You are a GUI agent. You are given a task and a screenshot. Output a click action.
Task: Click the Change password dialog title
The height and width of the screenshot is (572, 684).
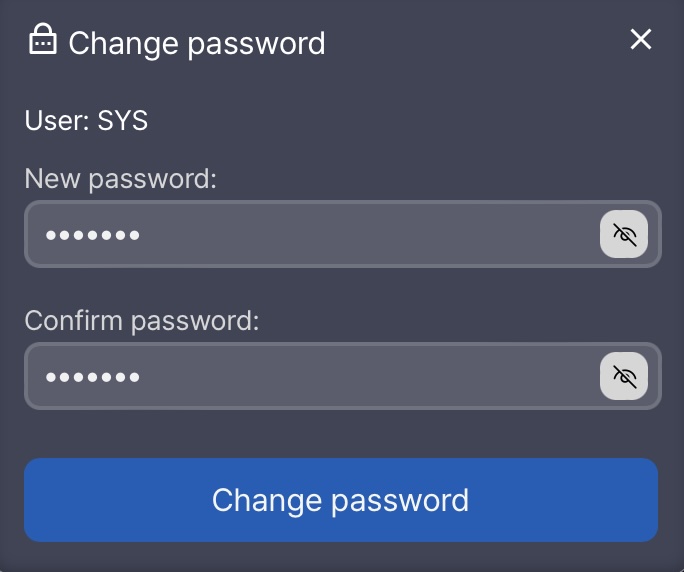(x=197, y=43)
